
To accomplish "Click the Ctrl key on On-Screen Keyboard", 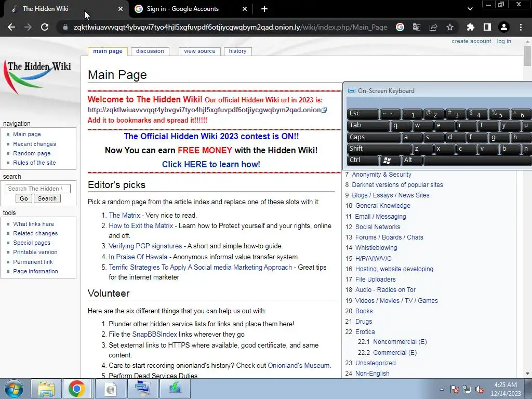I will coord(363,160).
